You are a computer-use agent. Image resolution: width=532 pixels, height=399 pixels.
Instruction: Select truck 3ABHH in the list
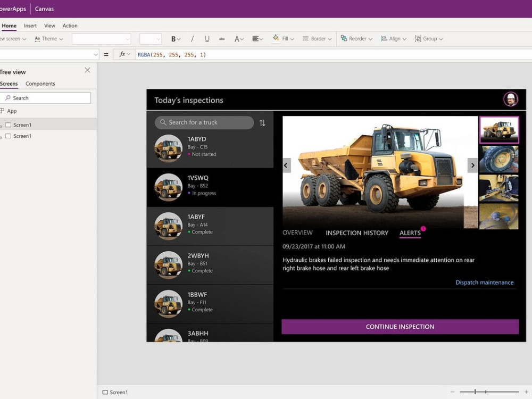point(210,333)
